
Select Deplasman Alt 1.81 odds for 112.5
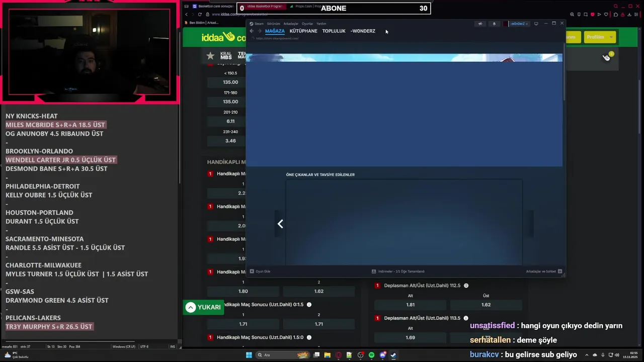(x=410, y=305)
